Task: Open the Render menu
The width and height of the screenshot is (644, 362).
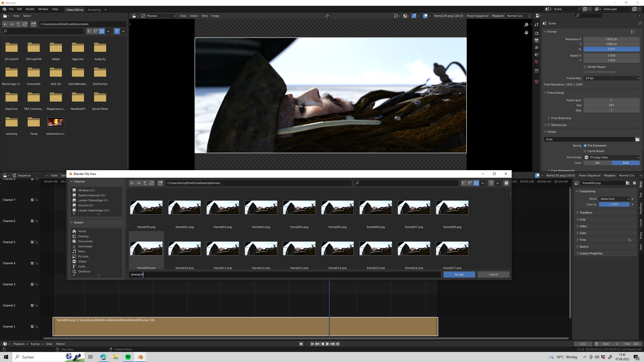Action: point(30,9)
